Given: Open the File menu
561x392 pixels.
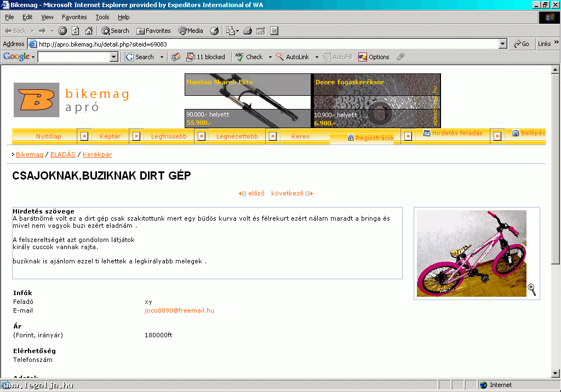Looking at the screenshot, I should point(9,17).
